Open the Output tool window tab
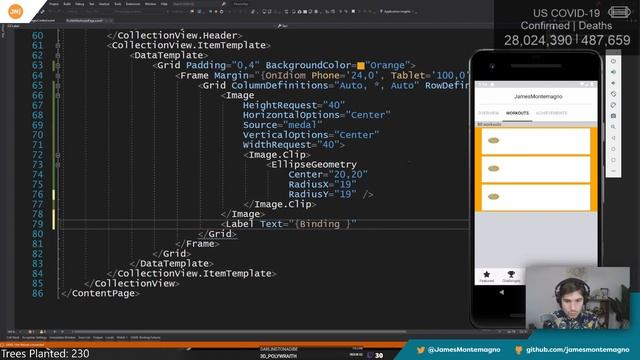Screen dimensions: 640x360 click(98, 338)
